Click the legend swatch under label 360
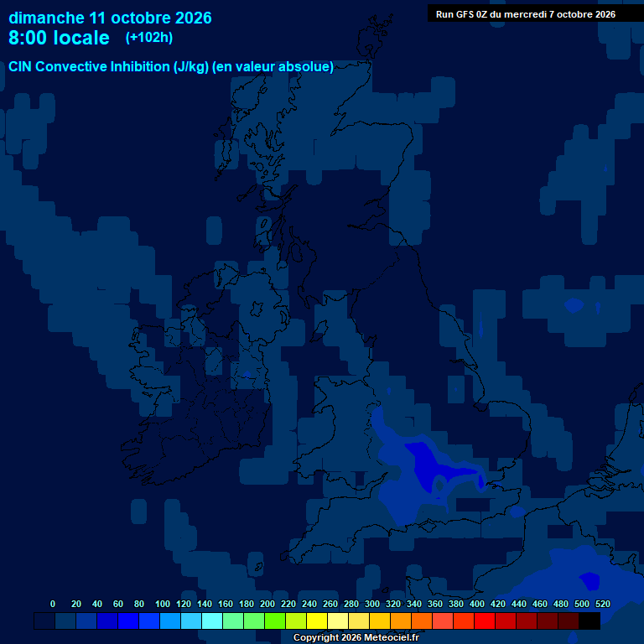644x644 pixels. 422,621
